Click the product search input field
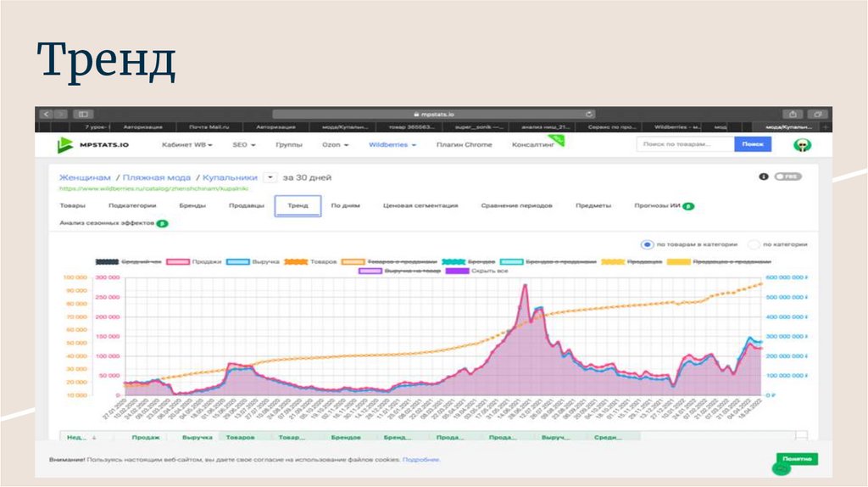This screenshot has height=487, width=868. click(685, 144)
